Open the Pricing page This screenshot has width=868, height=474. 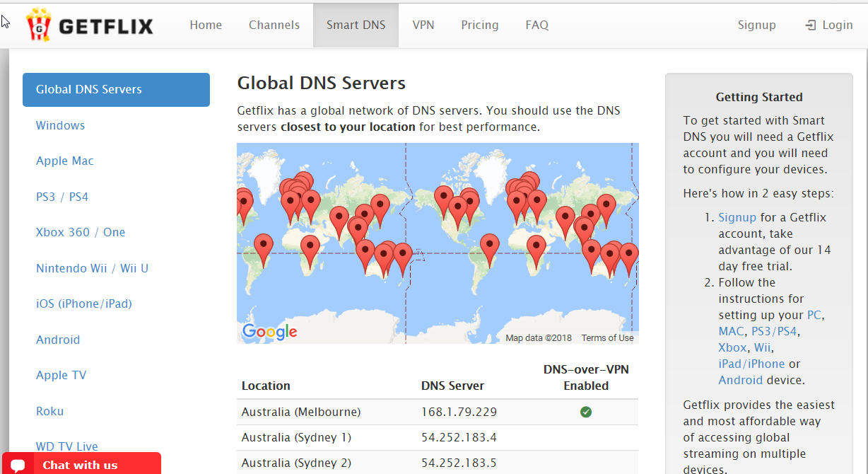click(480, 25)
